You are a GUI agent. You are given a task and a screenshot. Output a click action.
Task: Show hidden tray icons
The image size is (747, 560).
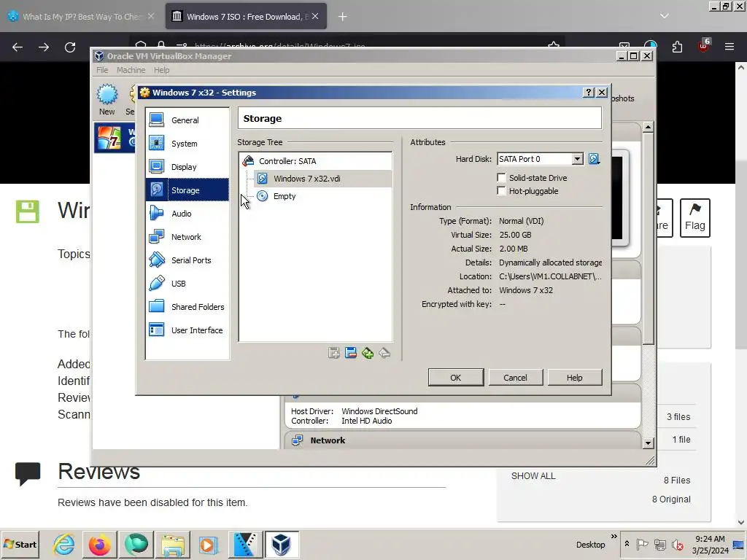(627, 544)
